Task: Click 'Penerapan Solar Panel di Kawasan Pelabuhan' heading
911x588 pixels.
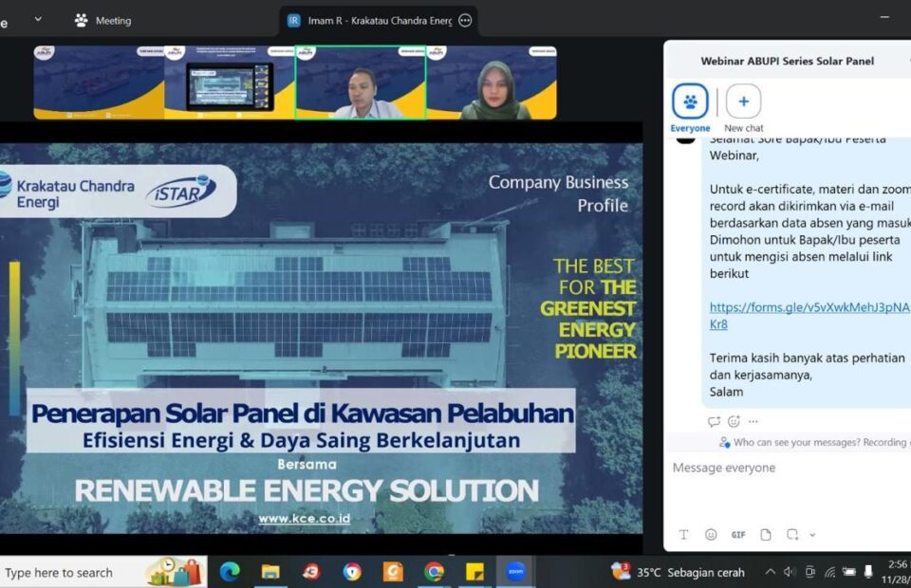Action: [x=302, y=413]
